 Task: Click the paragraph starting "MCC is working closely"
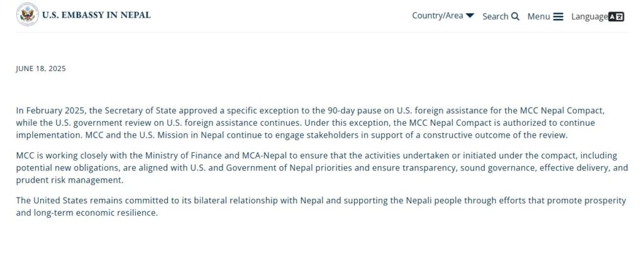point(314,167)
